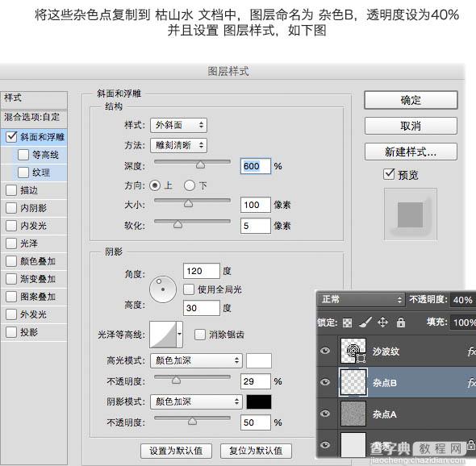
Task: Enable the 外发光 checkbox
Action: tap(11, 314)
